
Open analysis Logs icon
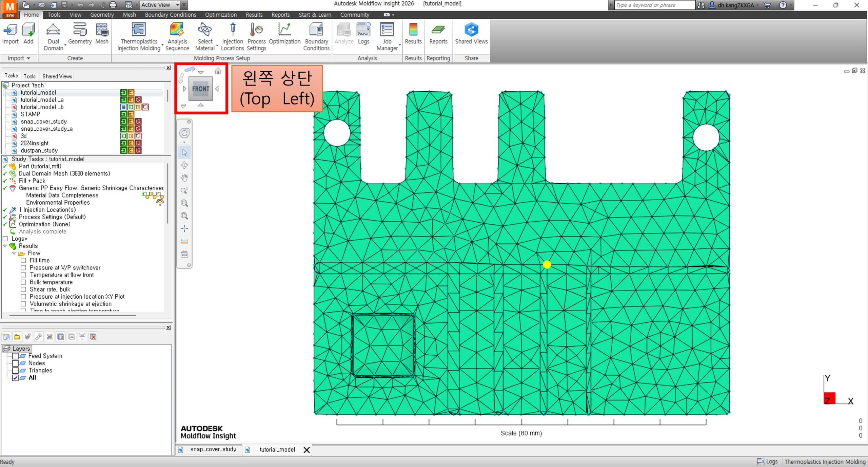pyautogui.click(x=363, y=30)
